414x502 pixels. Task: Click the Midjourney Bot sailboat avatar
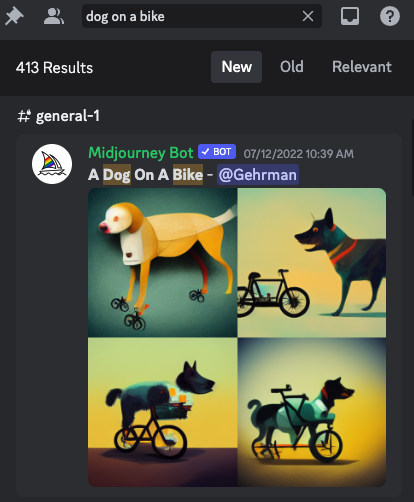[52, 164]
